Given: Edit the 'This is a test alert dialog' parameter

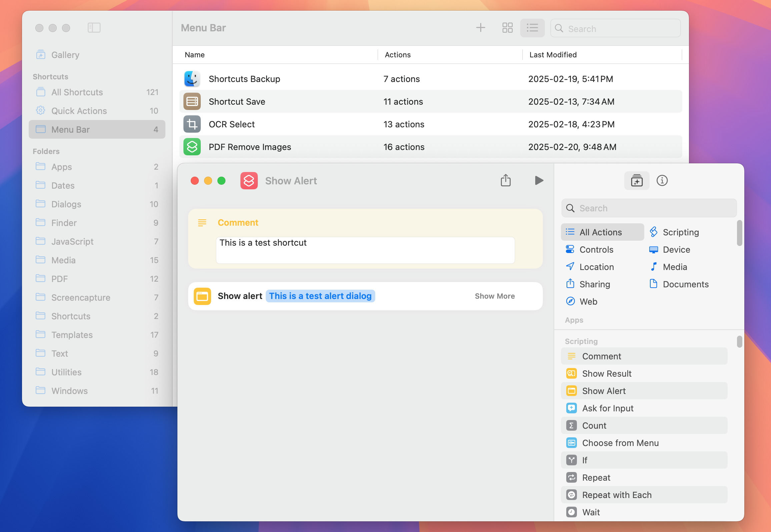Looking at the screenshot, I should pos(320,296).
